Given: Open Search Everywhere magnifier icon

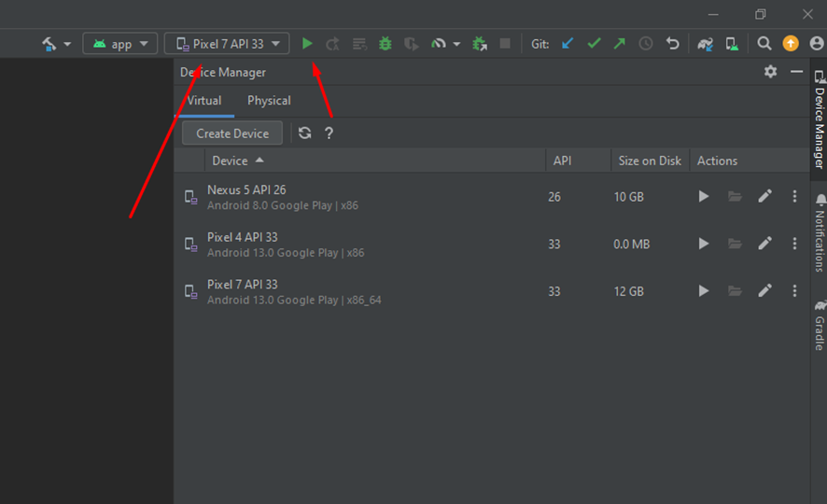Looking at the screenshot, I should 764,43.
